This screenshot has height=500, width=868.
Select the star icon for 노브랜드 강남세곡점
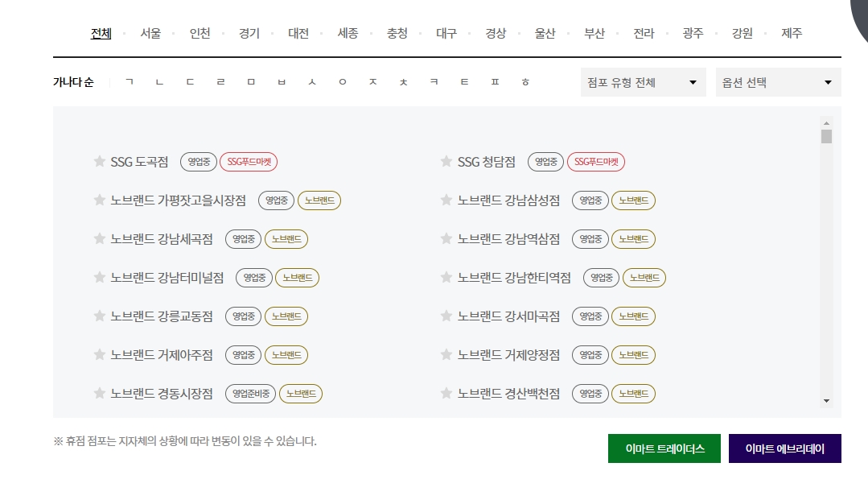[98, 238]
